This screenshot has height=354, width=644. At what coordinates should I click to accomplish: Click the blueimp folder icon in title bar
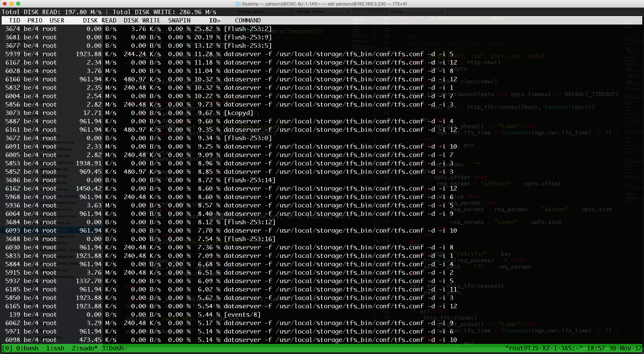point(238,4)
